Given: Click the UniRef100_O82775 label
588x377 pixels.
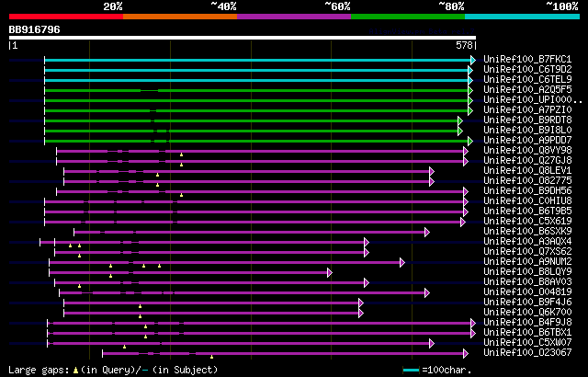Looking at the screenshot, I should [527, 181].
